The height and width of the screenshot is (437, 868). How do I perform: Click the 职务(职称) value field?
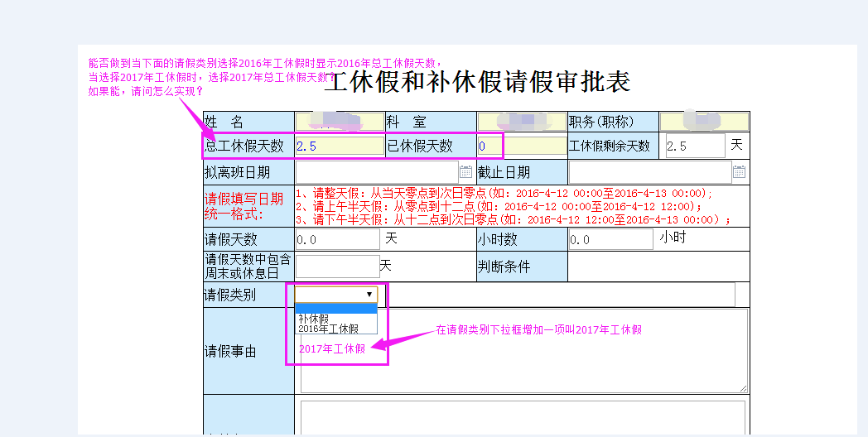click(703, 122)
